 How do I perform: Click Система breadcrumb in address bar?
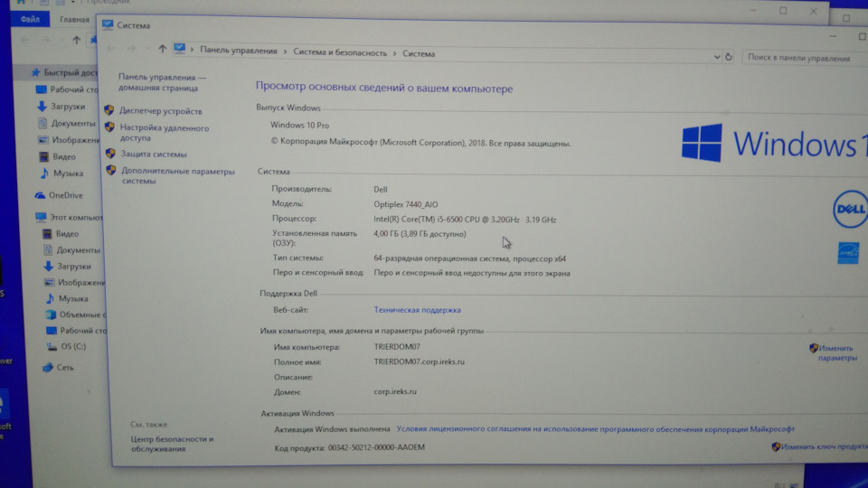click(x=419, y=53)
